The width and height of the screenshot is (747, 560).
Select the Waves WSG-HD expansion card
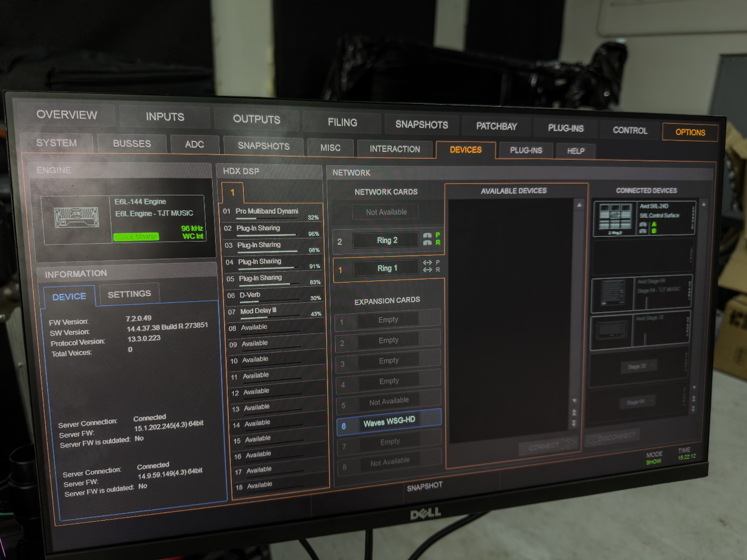389,422
